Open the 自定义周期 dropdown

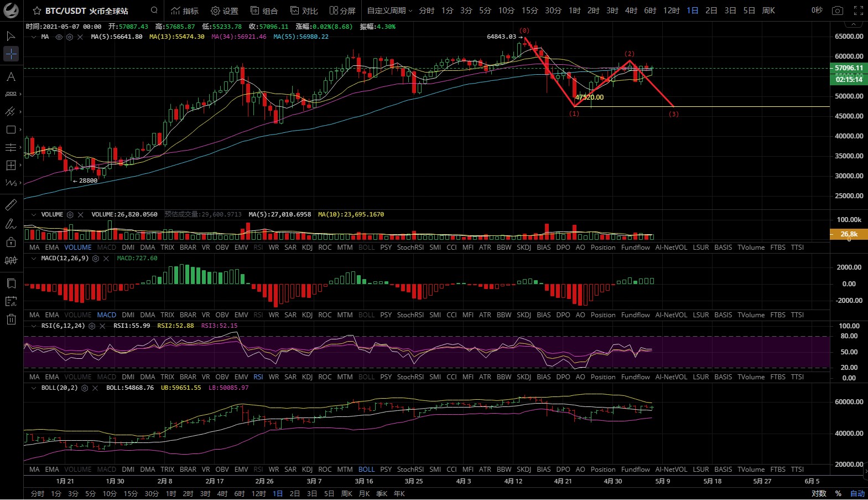pos(389,11)
